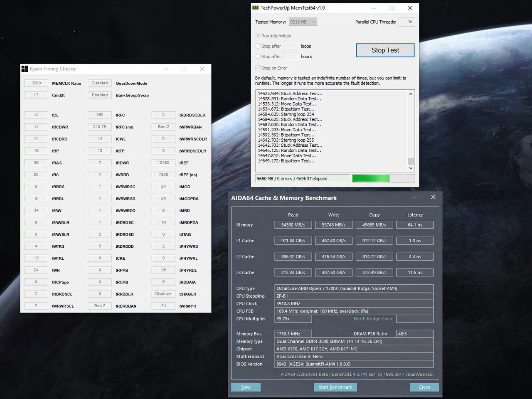
Task: Select the Stop after hours radio option
Action: pos(258,57)
